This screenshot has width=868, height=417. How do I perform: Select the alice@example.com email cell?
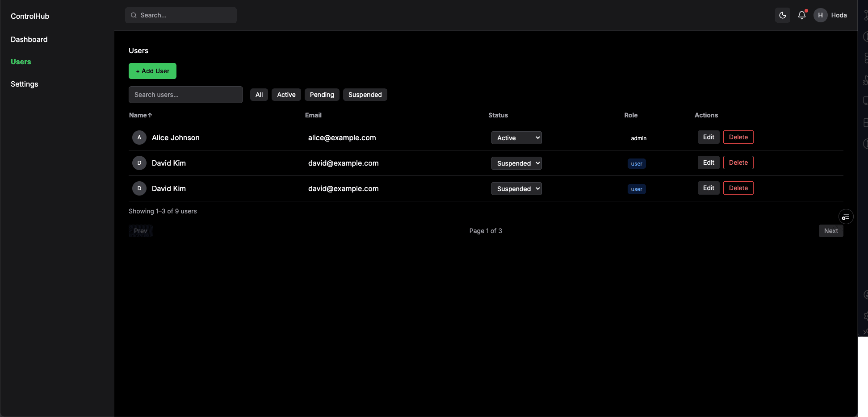click(x=342, y=138)
